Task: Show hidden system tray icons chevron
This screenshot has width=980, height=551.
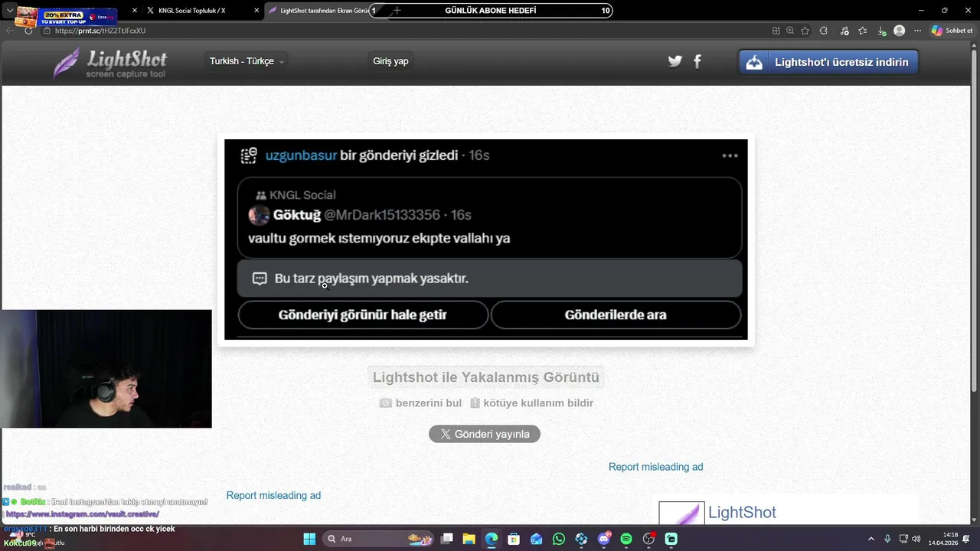Action: click(x=871, y=539)
